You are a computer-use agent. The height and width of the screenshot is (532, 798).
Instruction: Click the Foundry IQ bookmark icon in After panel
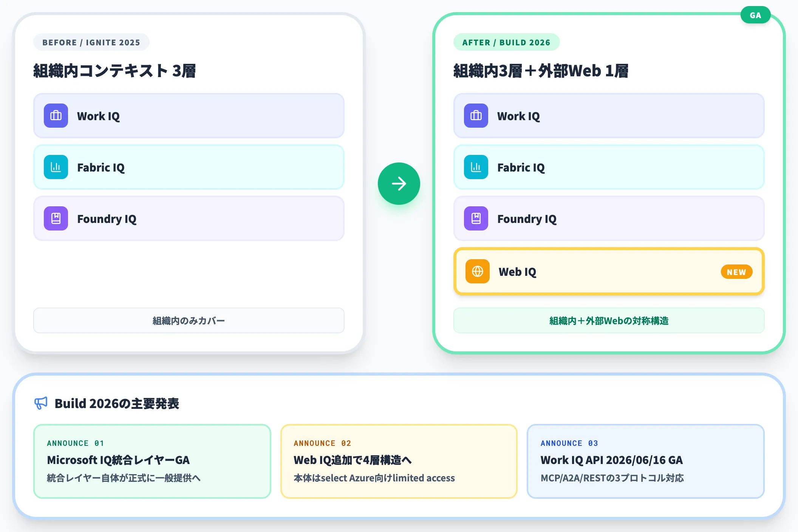[476, 218]
